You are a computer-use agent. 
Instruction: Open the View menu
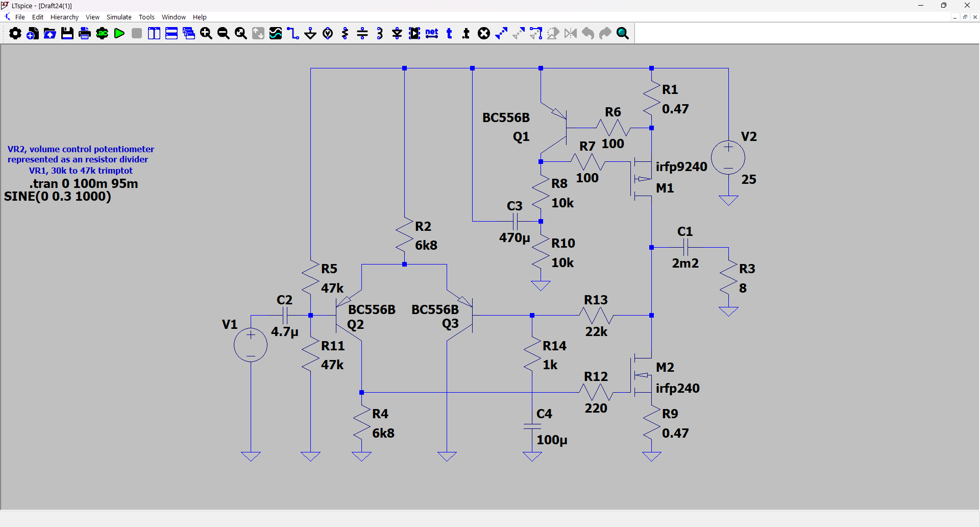[92, 17]
